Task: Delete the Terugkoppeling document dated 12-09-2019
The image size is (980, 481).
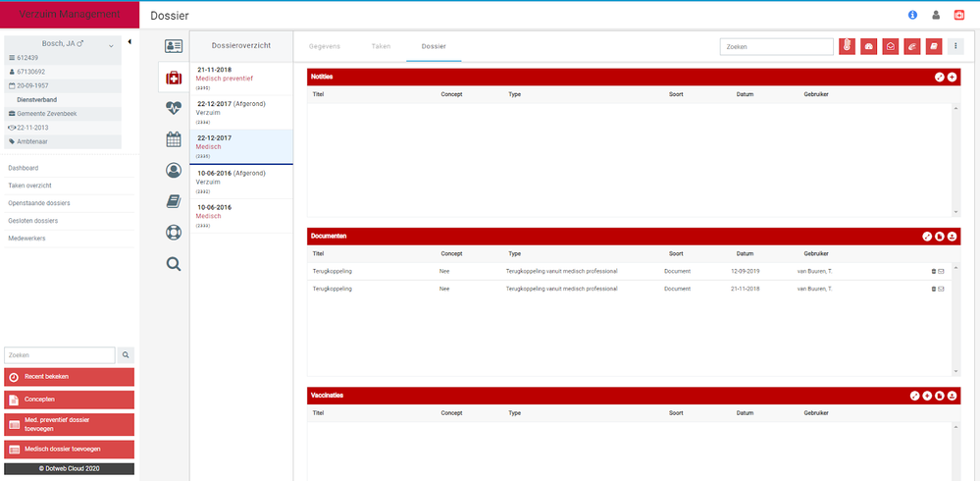Action: pos(934,271)
